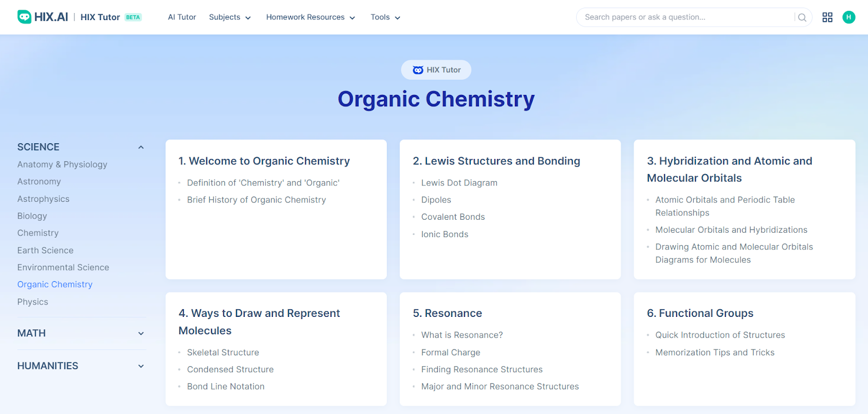Select Physics in sidebar
The image size is (868, 414).
coord(33,302)
